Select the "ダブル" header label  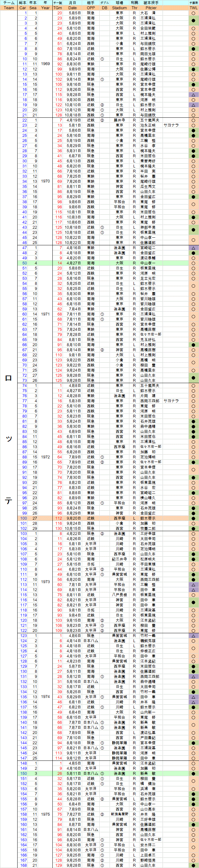(104, 3)
